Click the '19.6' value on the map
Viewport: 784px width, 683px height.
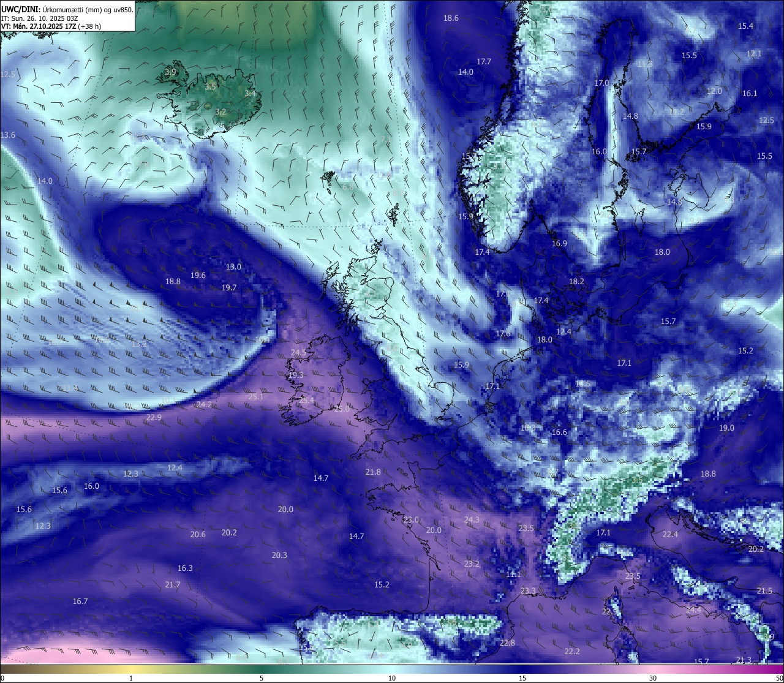click(x=198, y=276)
